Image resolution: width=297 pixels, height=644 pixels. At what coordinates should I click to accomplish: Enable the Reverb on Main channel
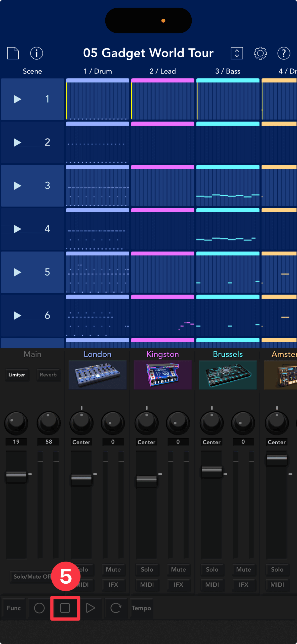[x=48, y=375]
